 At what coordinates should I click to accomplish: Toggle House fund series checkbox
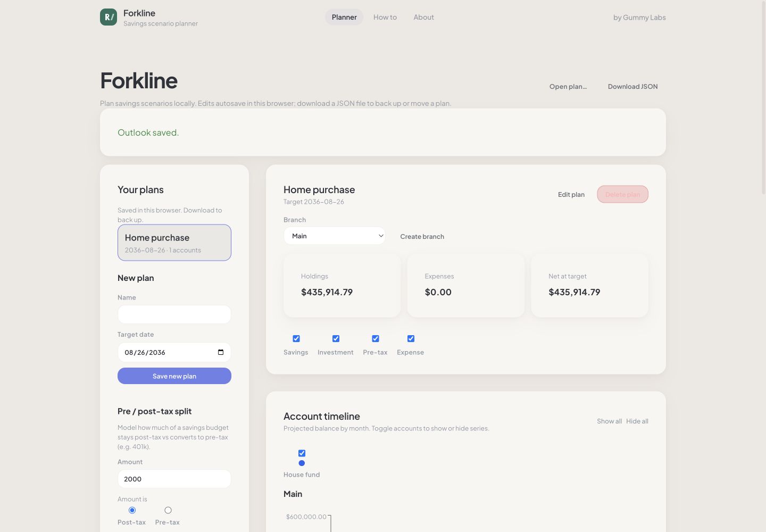coord(302,453)
